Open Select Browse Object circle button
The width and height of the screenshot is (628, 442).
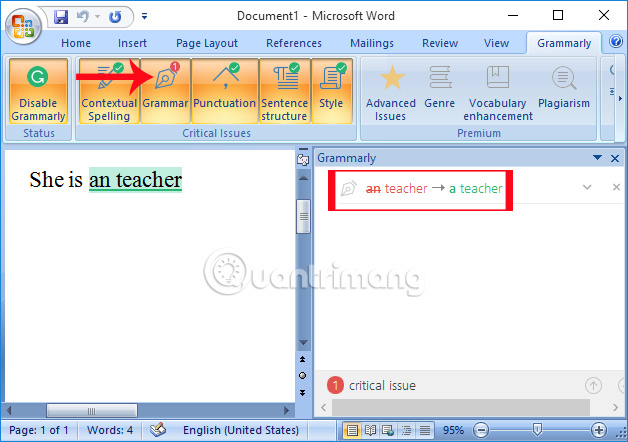pos(303,376)
